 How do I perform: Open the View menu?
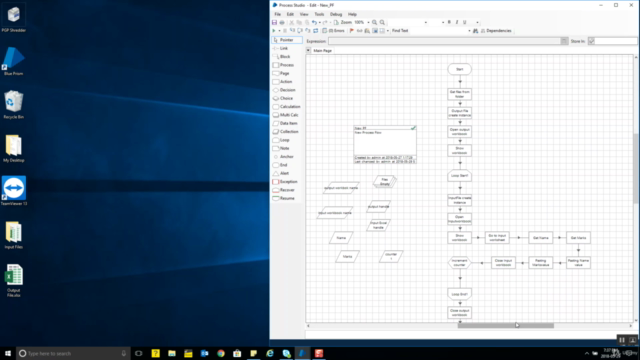pyautogui.click(x=304, y=14)
